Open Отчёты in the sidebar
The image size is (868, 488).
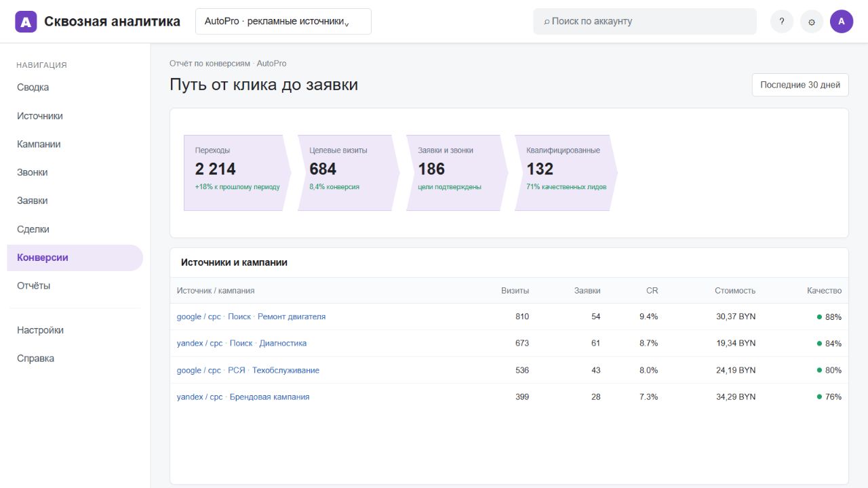[75, 285]
